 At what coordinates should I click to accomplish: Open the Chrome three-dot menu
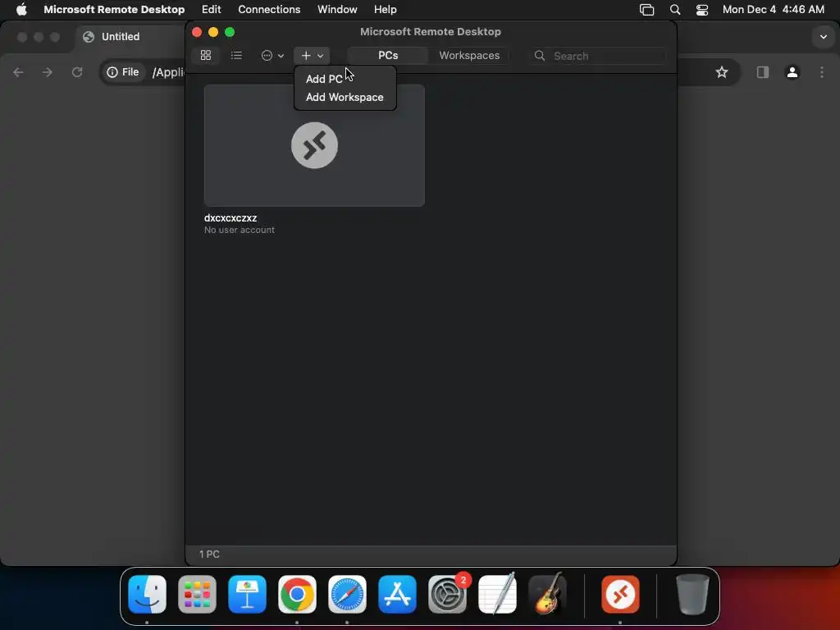(x=822, y=72)
